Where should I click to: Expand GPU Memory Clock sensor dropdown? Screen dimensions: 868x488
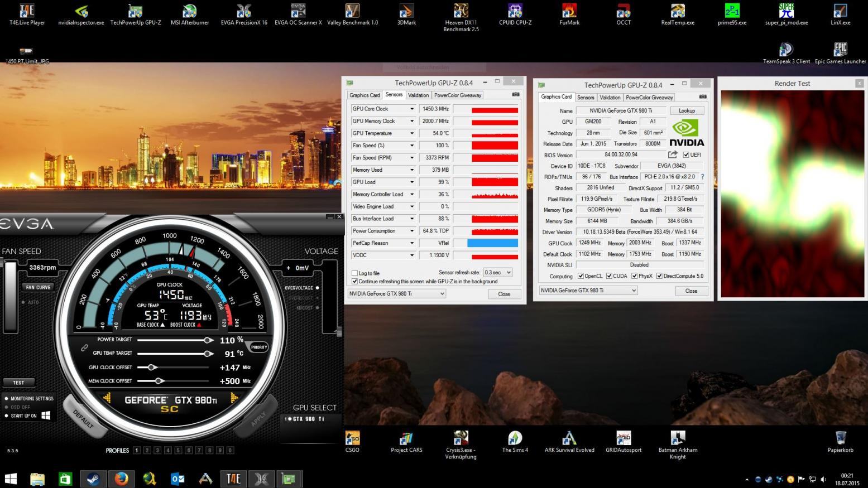(x=412, y=121)
